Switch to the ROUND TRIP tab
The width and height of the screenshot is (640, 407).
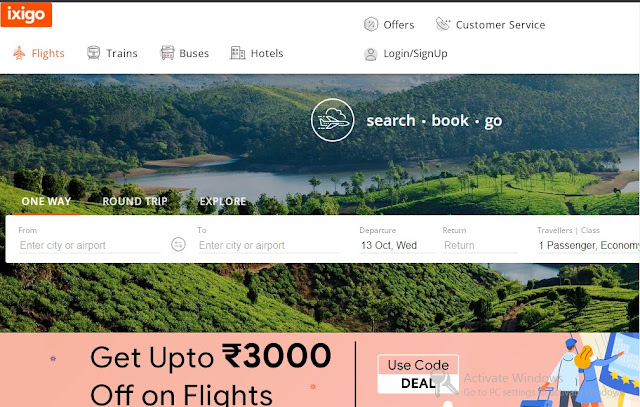click(x=135, y=201)
